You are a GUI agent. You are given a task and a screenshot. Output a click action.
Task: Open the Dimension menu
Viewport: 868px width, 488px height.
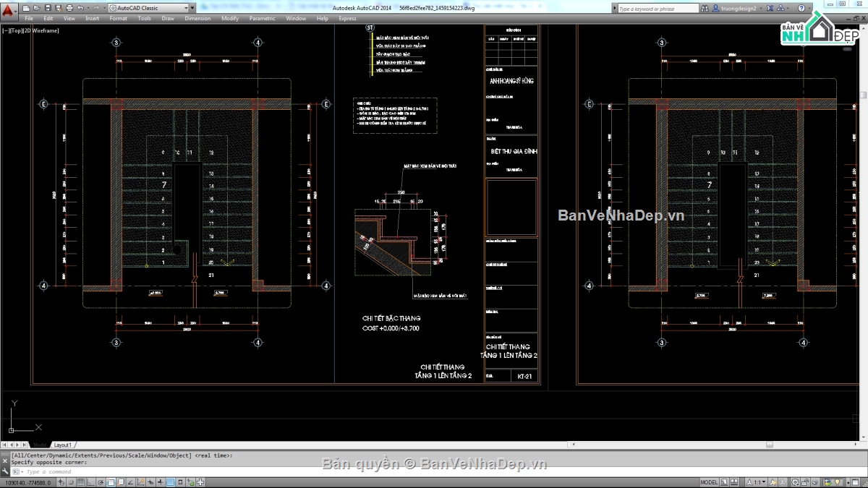[197, 18]
